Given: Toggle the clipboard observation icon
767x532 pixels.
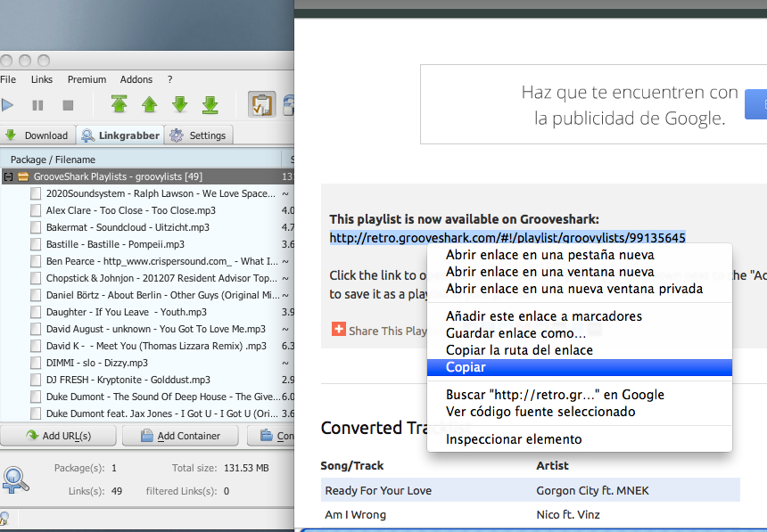Looking at the screenshot, I should [x=260, y=105].
